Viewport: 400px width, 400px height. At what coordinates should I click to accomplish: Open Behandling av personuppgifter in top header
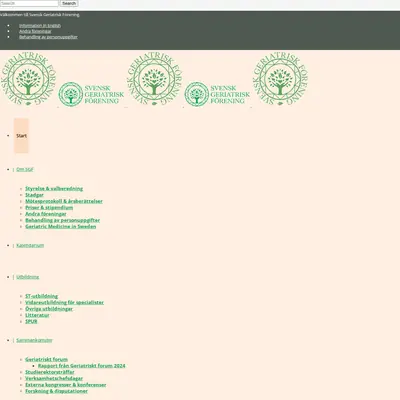click(48, 37)
